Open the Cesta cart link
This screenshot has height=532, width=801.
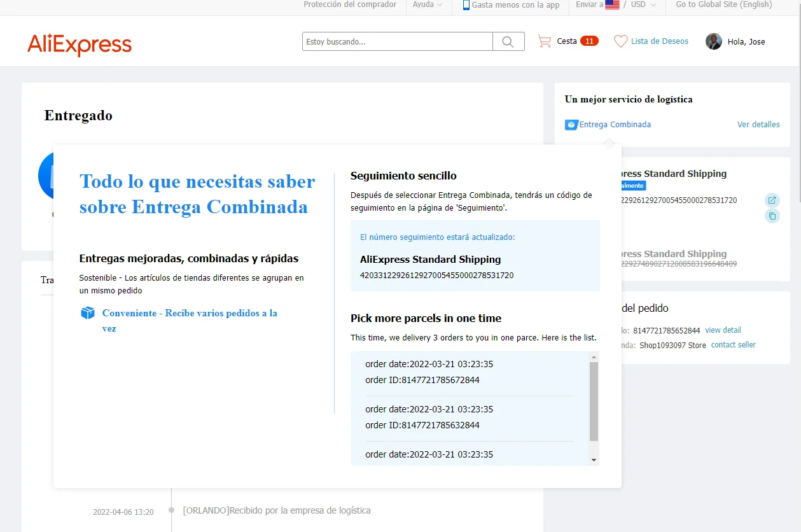(x=567, y=41)
